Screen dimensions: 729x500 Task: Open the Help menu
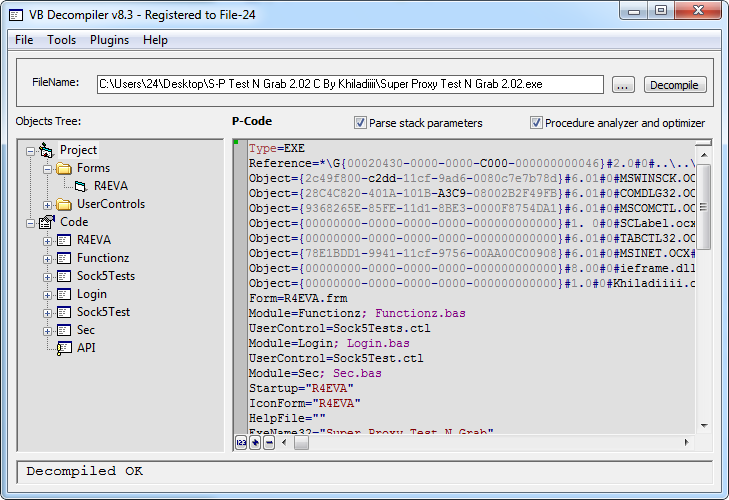155,40
